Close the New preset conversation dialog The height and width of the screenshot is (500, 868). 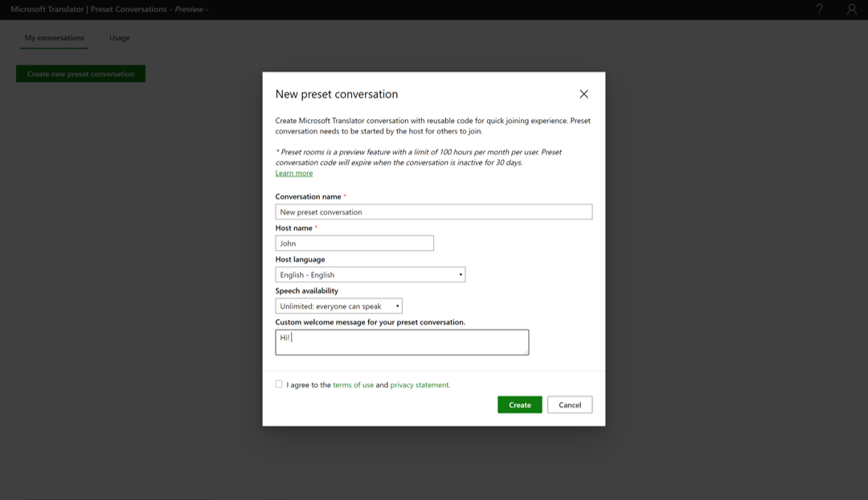(x=583, y=94)
